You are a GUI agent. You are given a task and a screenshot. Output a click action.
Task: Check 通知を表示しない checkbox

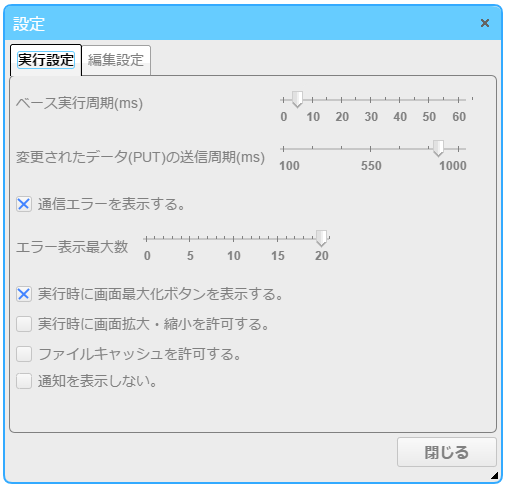[x=24, y=381]
